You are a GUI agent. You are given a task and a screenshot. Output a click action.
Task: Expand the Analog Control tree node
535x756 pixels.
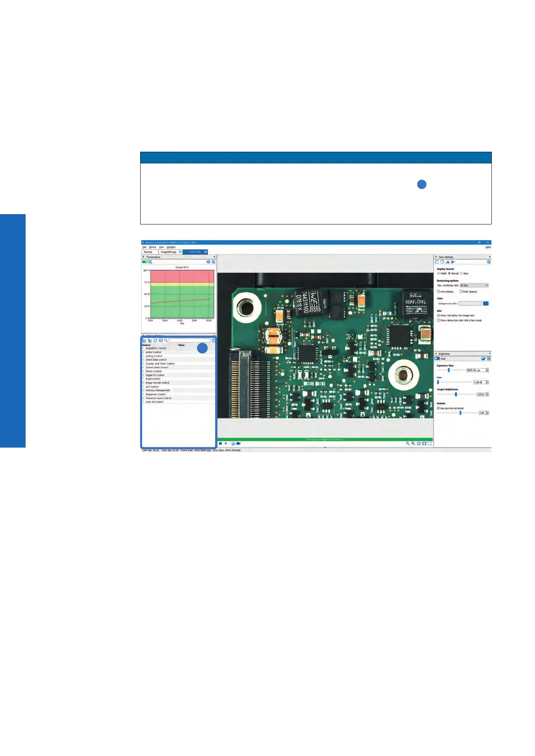144,356
